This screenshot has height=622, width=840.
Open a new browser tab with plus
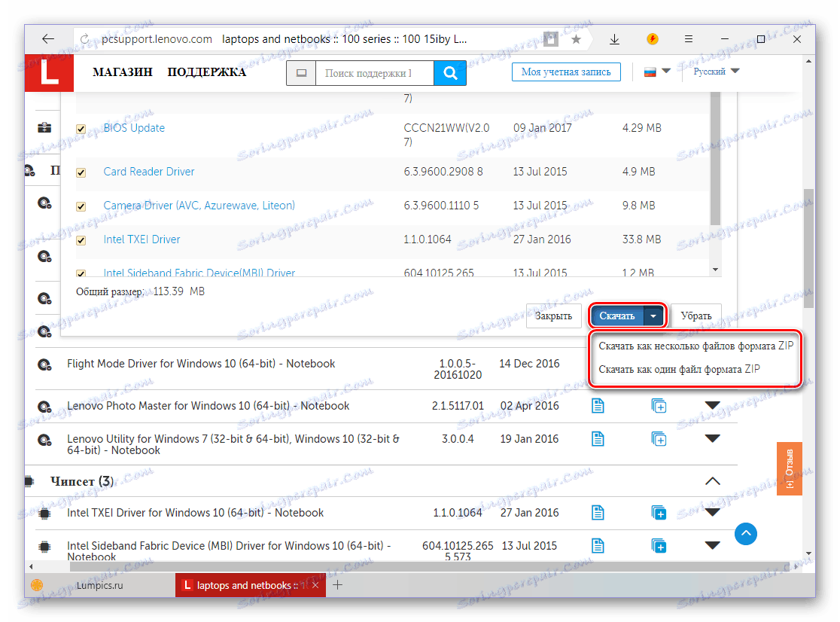tap(337, 585)
